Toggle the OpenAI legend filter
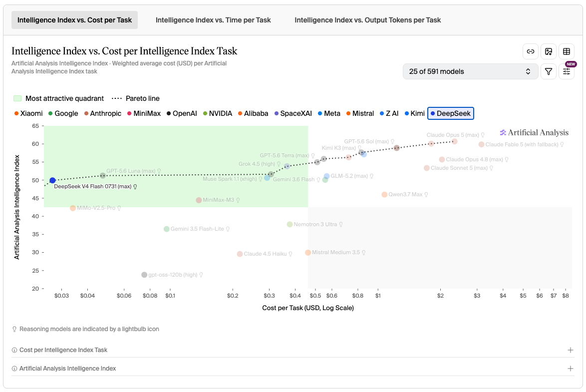The image size is (586, 392). click(x=182, y=113)
